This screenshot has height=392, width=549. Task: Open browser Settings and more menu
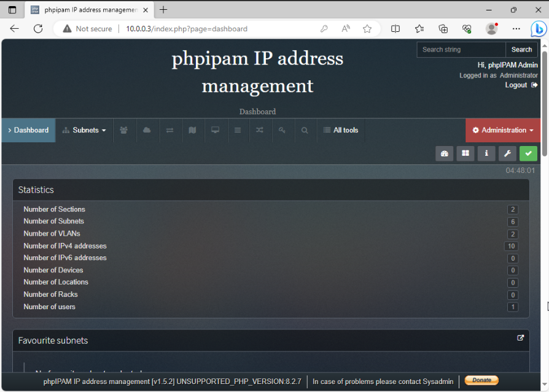[x=516, y=29]
